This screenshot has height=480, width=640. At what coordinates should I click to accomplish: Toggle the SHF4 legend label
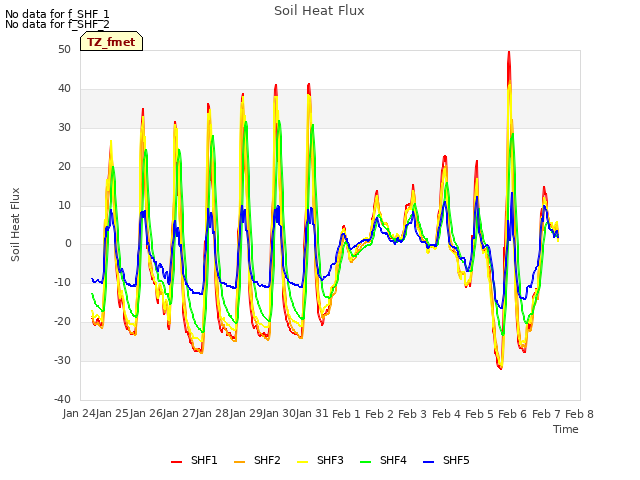tap(393, 460)
